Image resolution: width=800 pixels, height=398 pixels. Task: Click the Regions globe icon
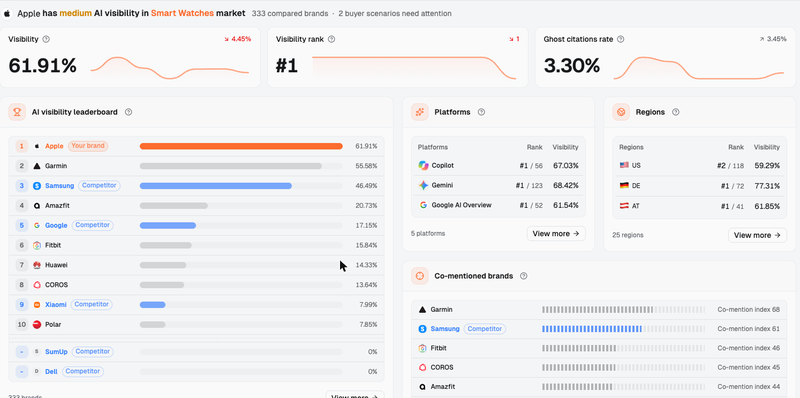tap(621, 112)
